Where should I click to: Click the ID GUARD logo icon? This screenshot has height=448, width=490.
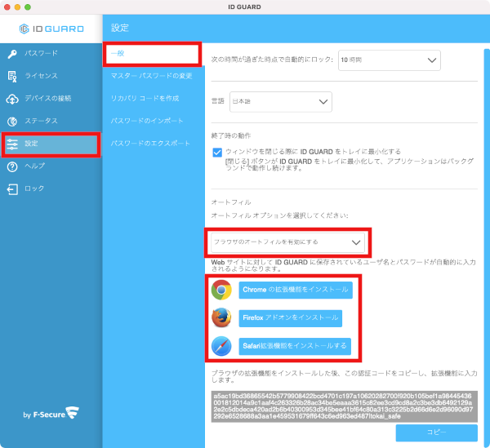click(24, 29)
